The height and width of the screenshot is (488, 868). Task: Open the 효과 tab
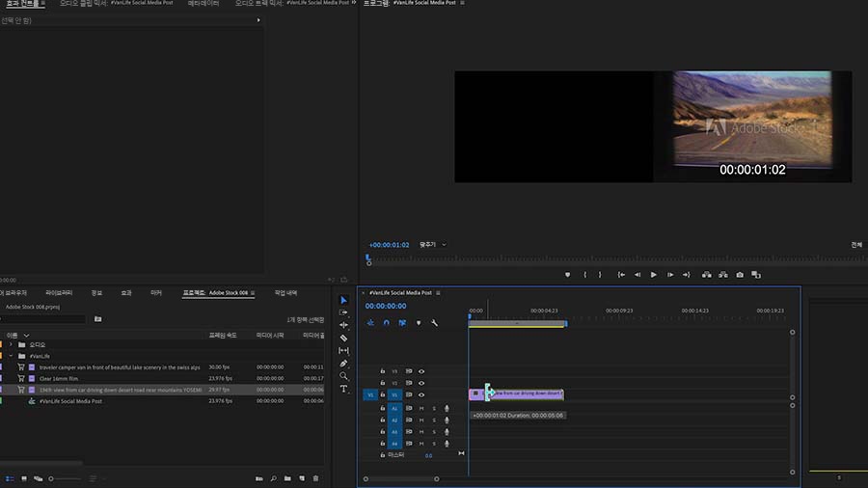coord(126,292)
